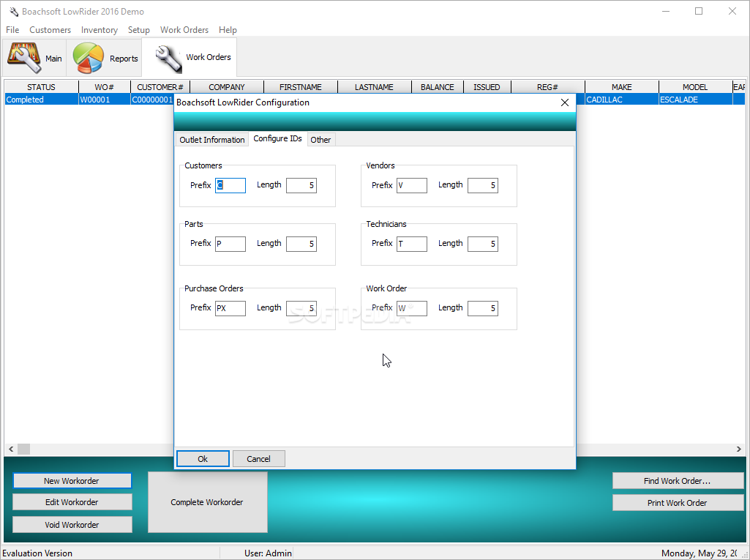
Task: Click the STATUS column header
Action: pos(41,86)
